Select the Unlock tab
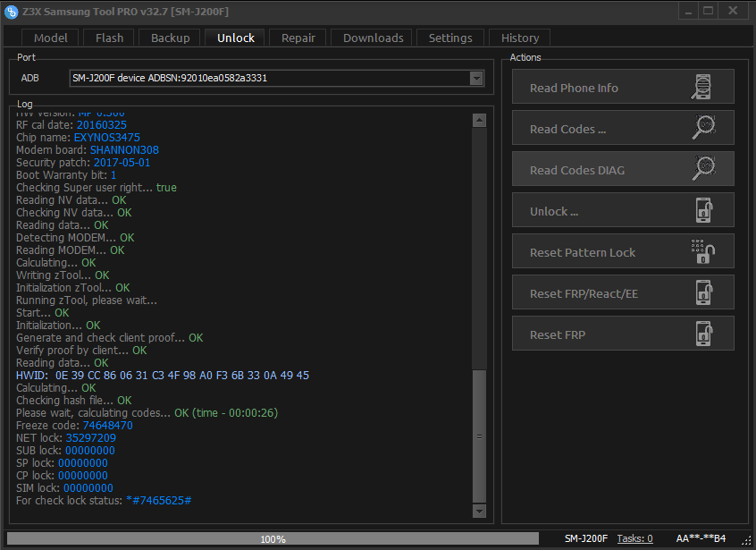The width and height of the screenshot is (756, 550). point(236,38)
